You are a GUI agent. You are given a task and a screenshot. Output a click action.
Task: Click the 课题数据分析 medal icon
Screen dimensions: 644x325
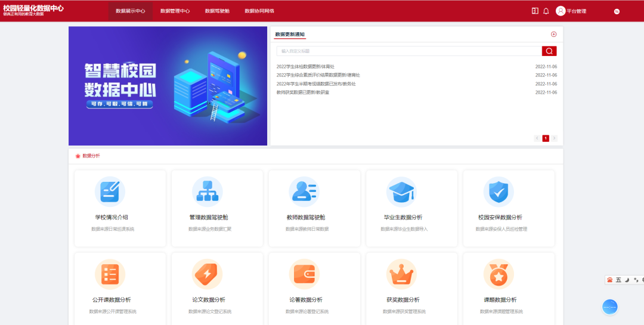coord(498,274)
